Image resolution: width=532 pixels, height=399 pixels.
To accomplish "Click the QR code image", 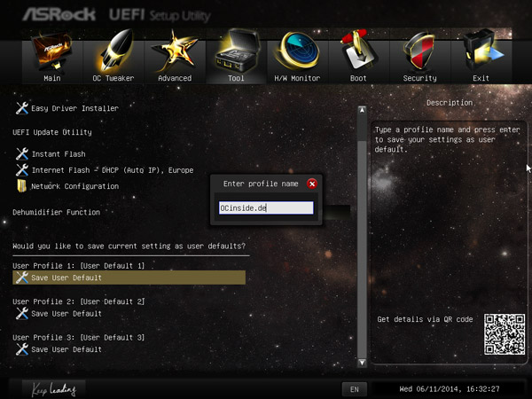I will pyautogui.click(x=505, y=334).
